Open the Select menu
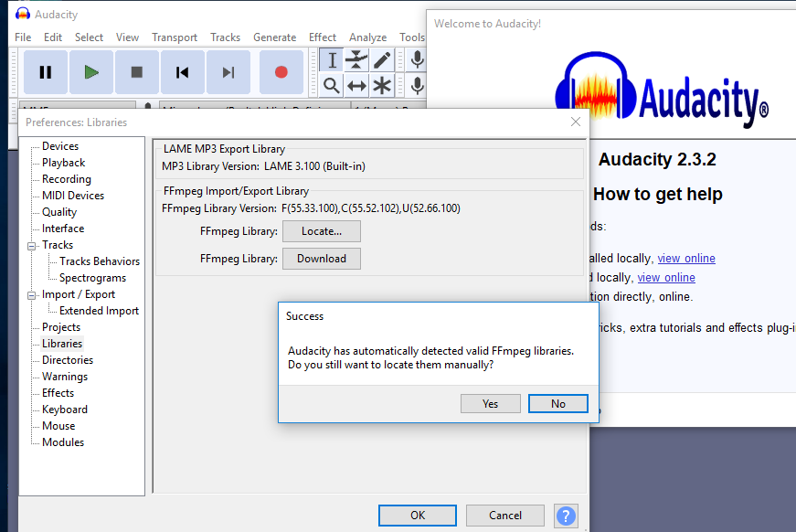Image resolution: width=796 pixels, height=532 pixels. click(x=89, y=37)
